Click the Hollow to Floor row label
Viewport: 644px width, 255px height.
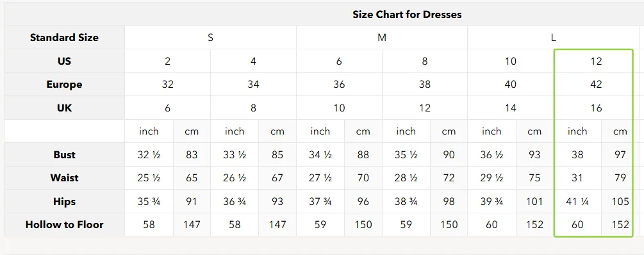click(x=65, y=225)
